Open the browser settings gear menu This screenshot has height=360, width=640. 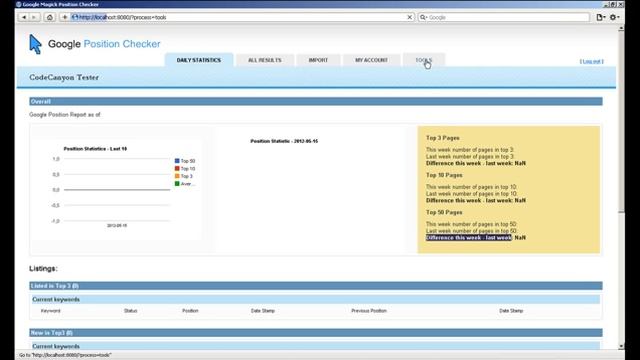coord(614,17)
